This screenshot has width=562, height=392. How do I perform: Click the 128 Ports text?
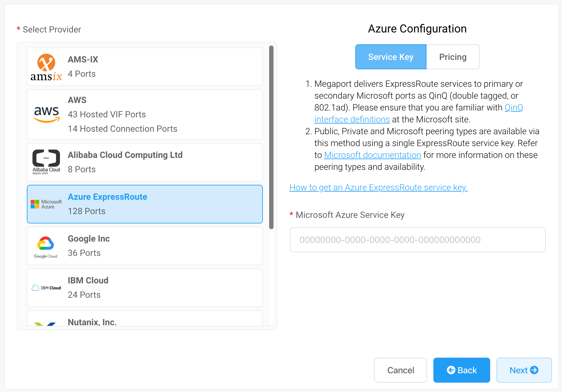click(86, 211)
